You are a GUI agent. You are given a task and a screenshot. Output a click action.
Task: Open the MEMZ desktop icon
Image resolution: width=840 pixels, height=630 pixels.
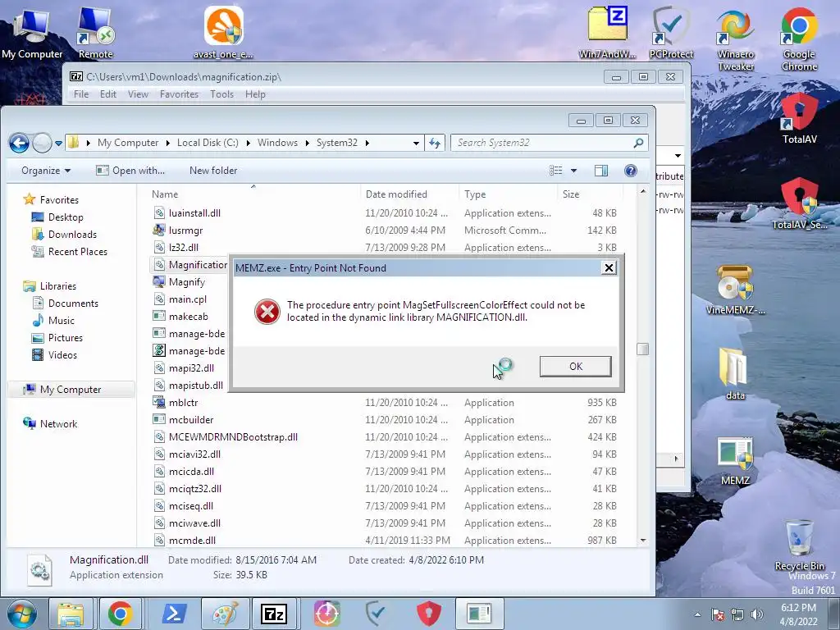(735, 461)
